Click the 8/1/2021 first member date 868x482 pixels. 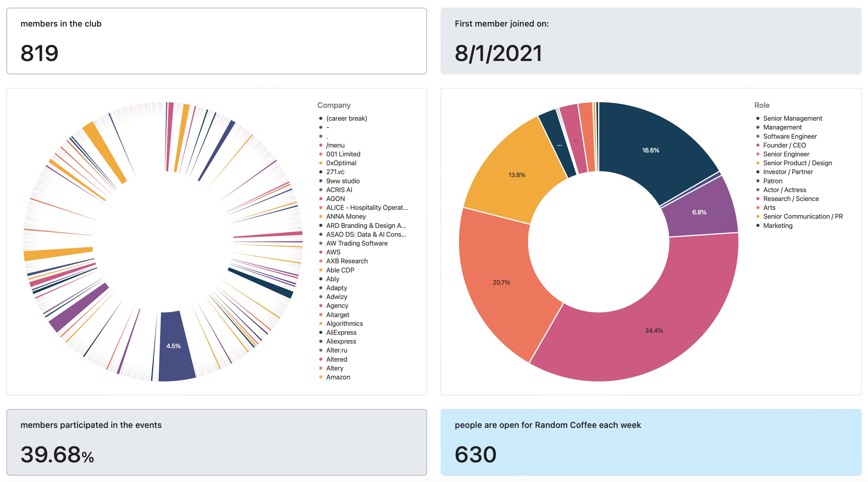[498, 53]
